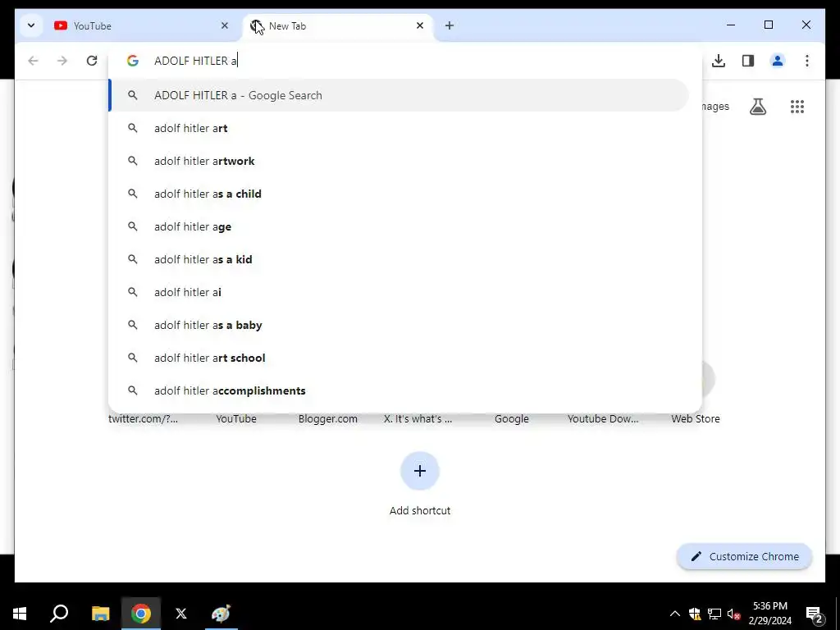Image resolution: width=840 pixels, height=630 pixels.
Task: Open Windows taskbar search
Action: coord(59,614)
